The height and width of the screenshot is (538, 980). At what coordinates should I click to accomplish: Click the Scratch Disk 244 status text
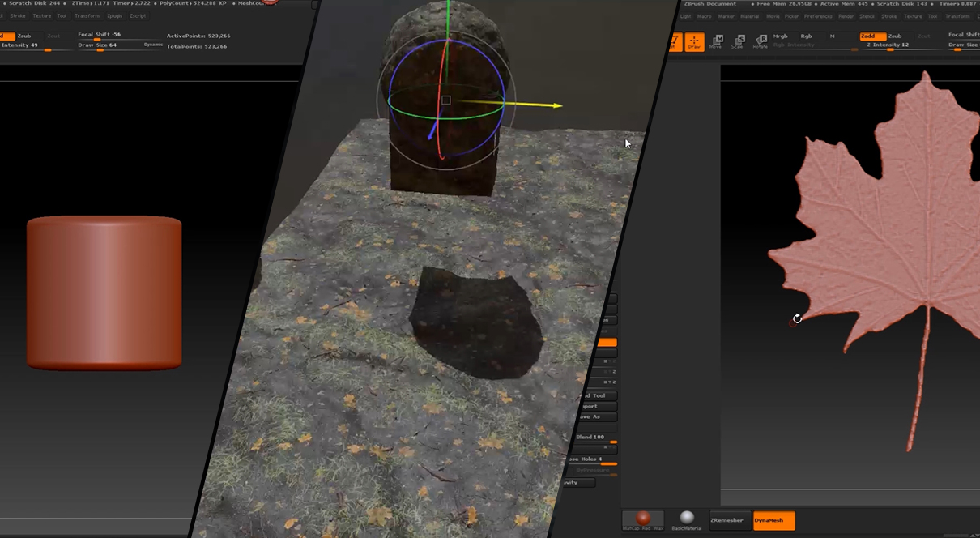coord(35,3)
